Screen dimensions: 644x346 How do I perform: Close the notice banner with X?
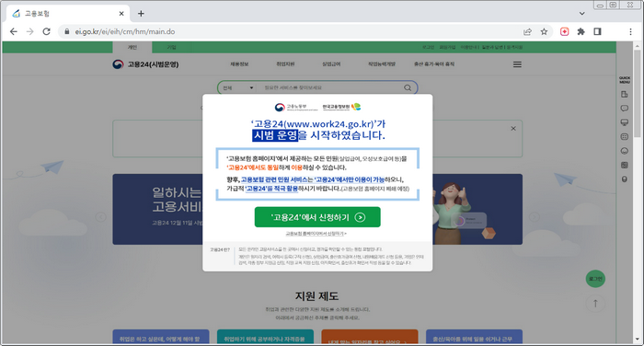coord(513,128)
